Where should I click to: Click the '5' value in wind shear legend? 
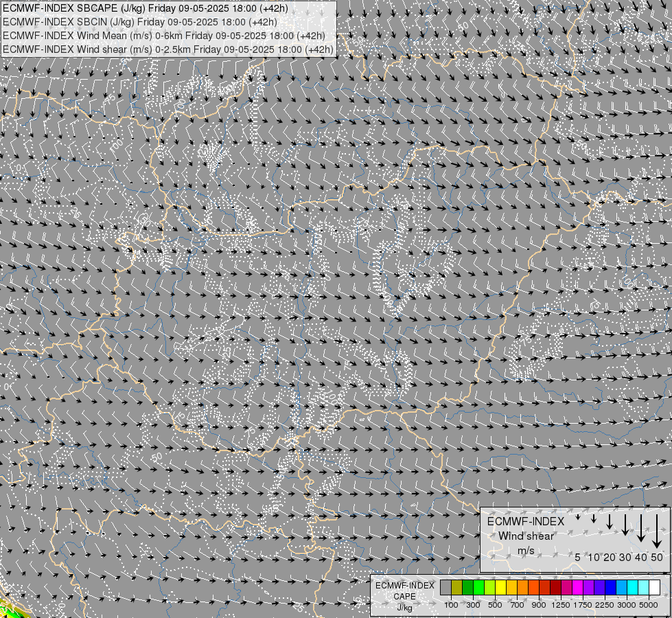coord(578,557)
